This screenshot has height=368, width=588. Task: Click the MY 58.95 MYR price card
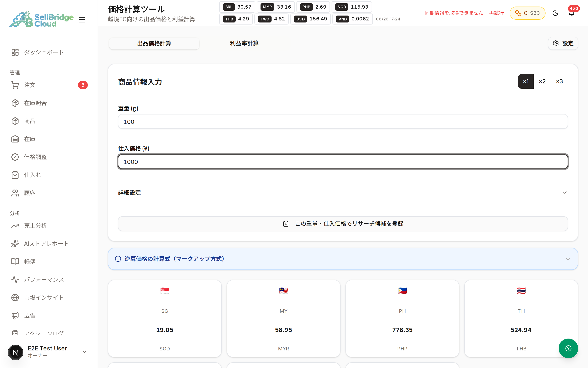(x=284, y=319)
